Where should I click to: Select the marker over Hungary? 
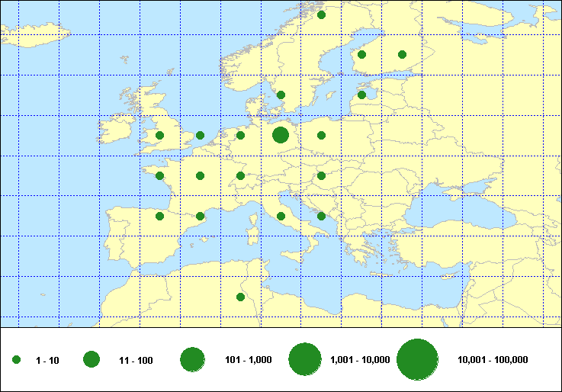[321, 175]
